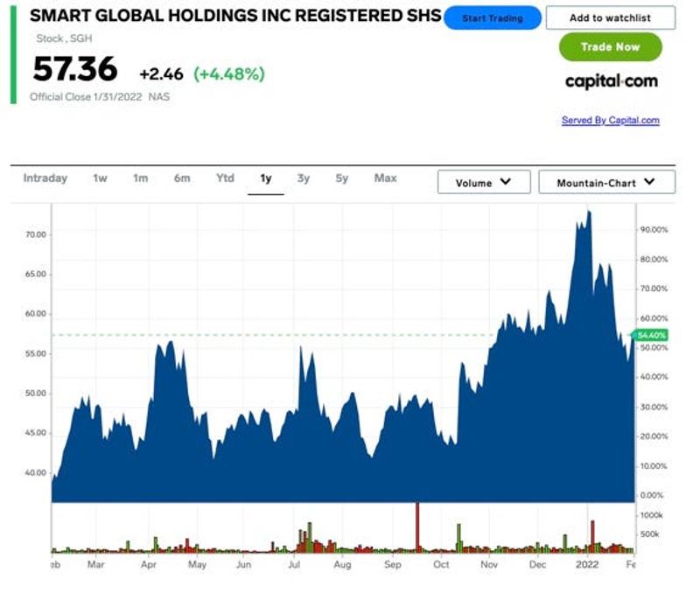This screenshot has width=700, height=593.
Task: Open the Volume dropdown
Action: click(x=484, y=182)
